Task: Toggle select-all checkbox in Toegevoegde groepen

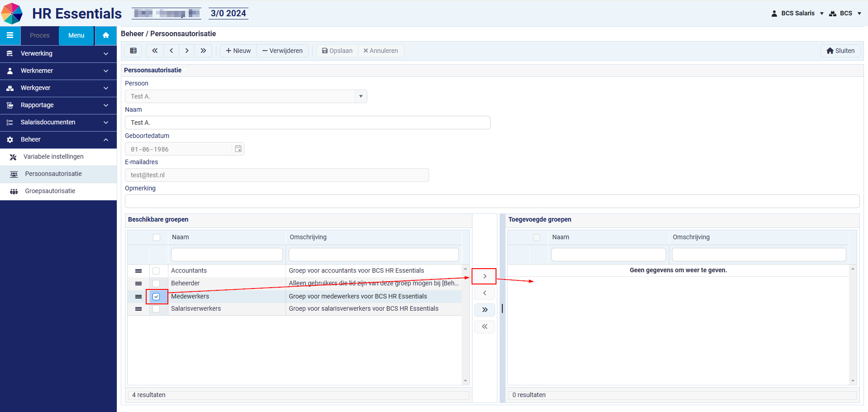Action: coord(537,237)
